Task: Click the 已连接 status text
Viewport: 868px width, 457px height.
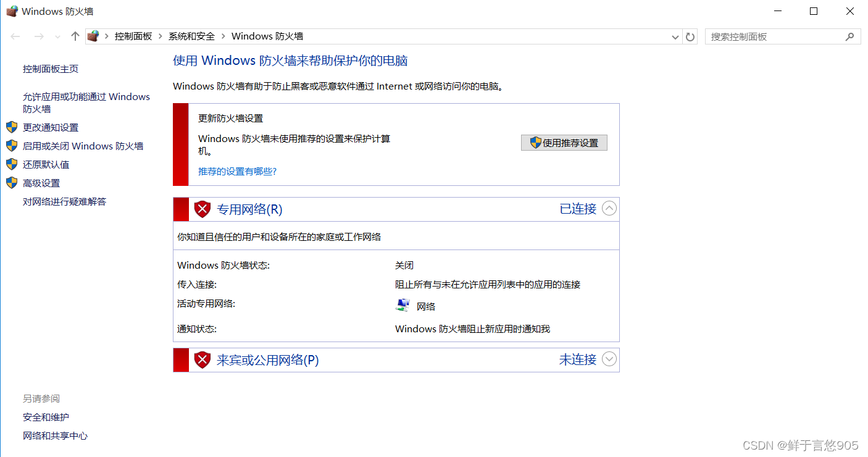Action: pyautogui.click(x=578, y=209)
